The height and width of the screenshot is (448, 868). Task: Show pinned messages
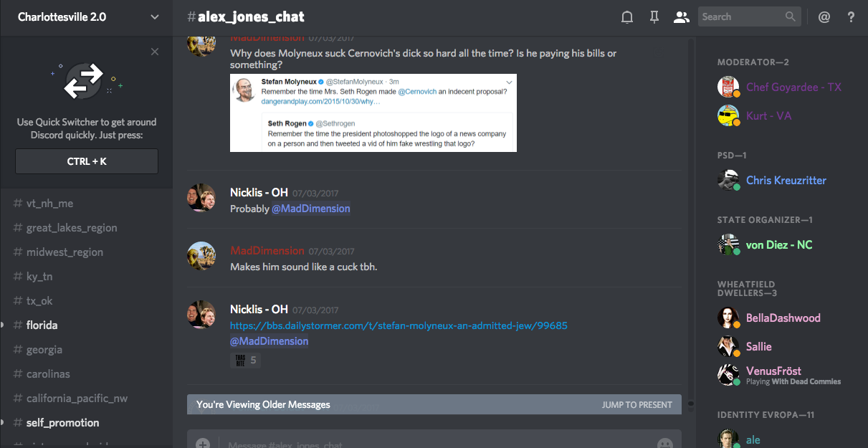click(654, 17)
